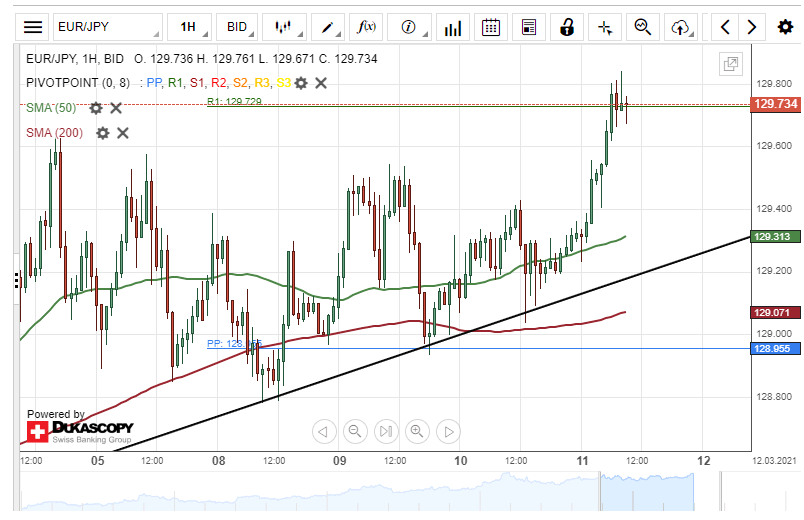Open the EUR/JPY instrument selector
The height and width of the screenshot is (520, 804).
click(x=106, y=27)
